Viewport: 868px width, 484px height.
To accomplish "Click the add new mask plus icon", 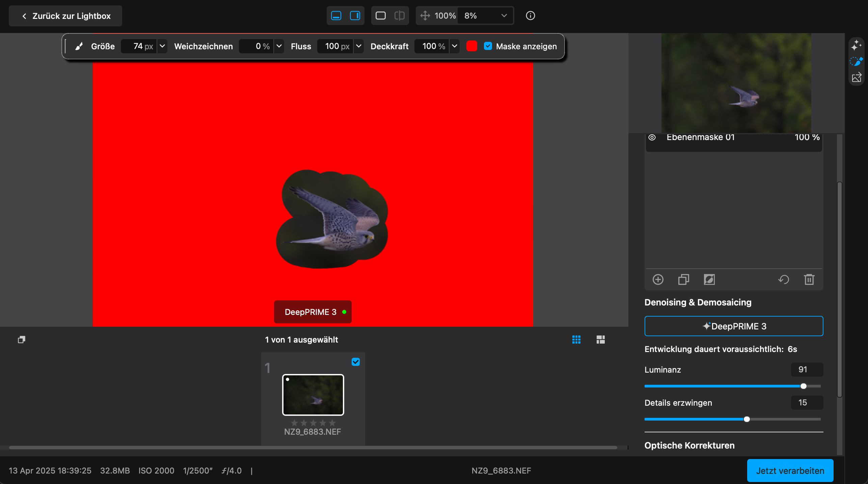I will point(658,279).
